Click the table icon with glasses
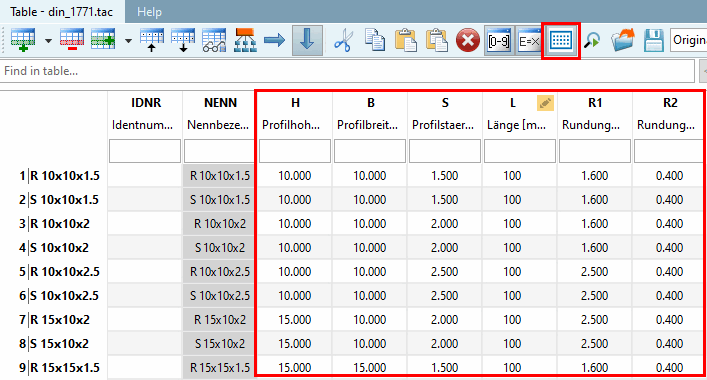The width and height of the screenshot is (707, 380). (x=214, y=41)
